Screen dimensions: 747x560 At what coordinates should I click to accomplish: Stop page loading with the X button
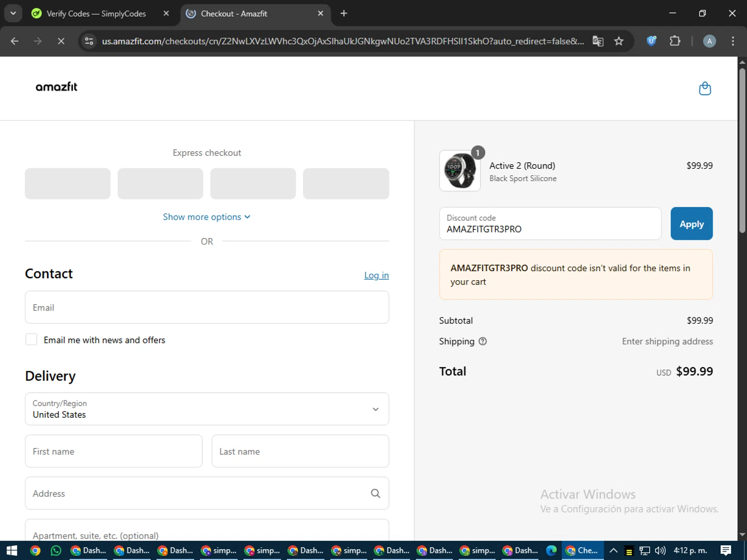(x=61, y=41)
